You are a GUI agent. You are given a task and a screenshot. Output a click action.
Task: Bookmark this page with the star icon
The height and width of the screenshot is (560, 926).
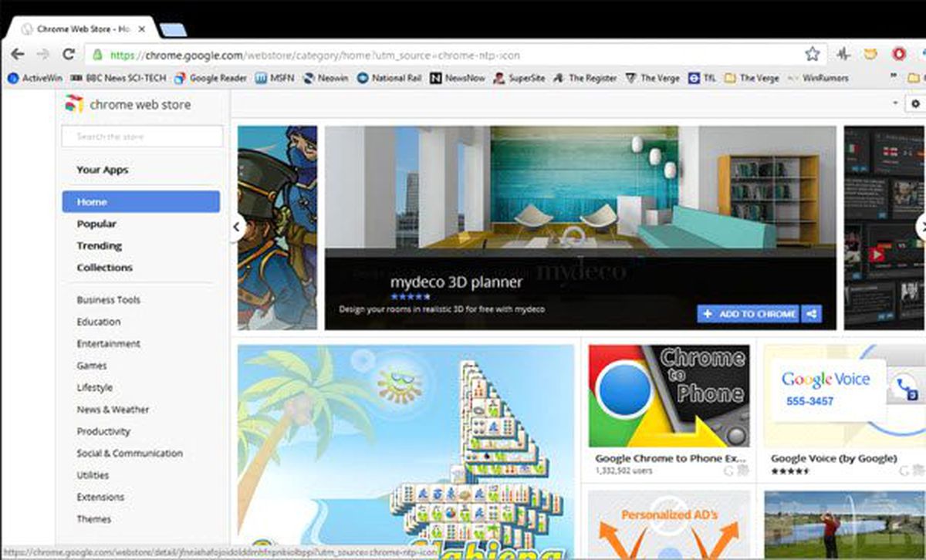(812, 54)
